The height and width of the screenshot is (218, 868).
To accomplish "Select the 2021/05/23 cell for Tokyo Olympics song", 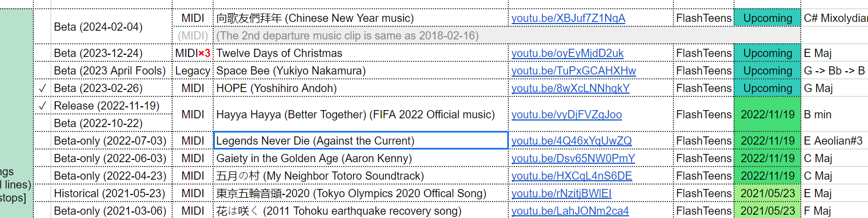I will 767,193.
